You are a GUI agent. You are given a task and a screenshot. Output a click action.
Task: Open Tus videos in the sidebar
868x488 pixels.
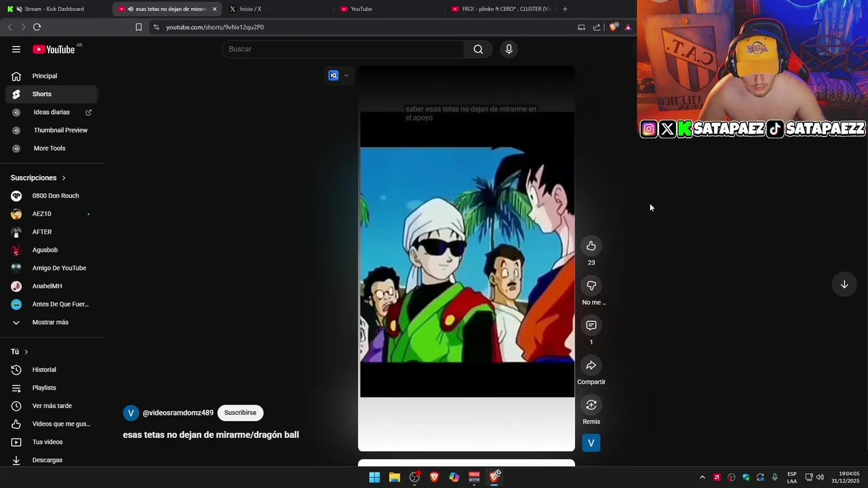tap(51, 442)
